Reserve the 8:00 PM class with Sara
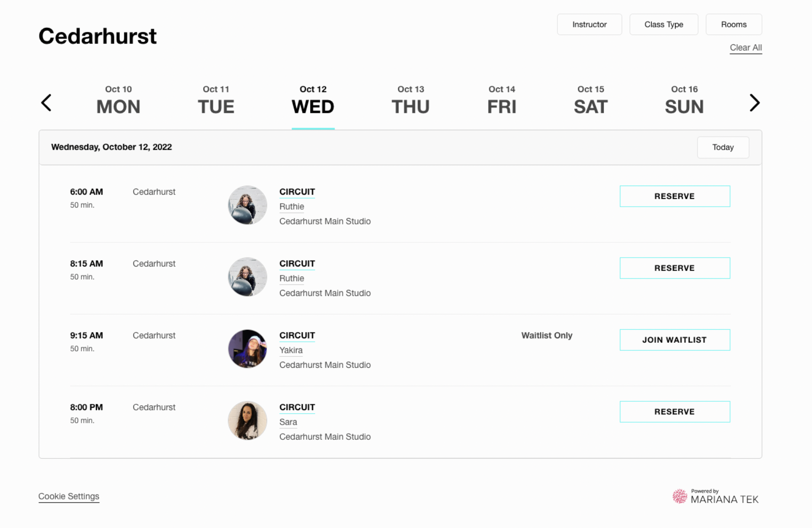Screen dimensions: 812x528 click(x=674, y=412)
